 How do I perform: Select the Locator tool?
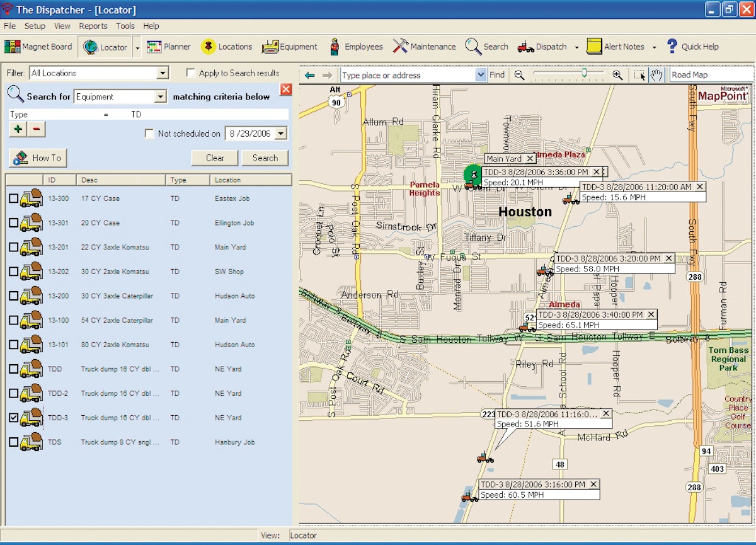pyautogui.click(x=106, y=46)
